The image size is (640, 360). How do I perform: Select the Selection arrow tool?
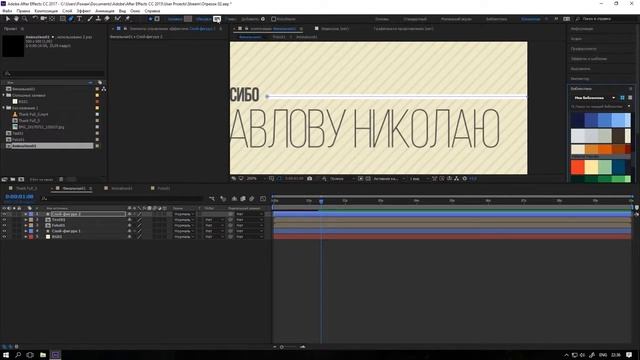[8, 19]
